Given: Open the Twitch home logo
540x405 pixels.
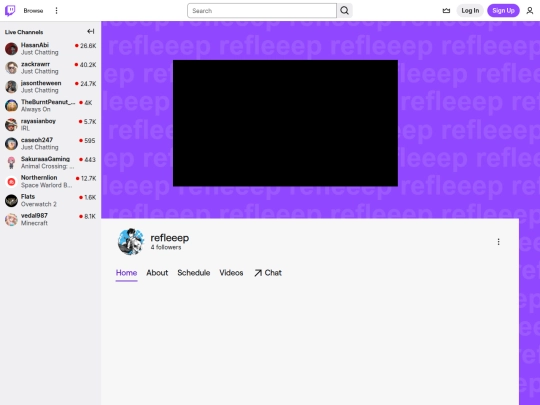Looking at the screenshot, I should [10, 11].
